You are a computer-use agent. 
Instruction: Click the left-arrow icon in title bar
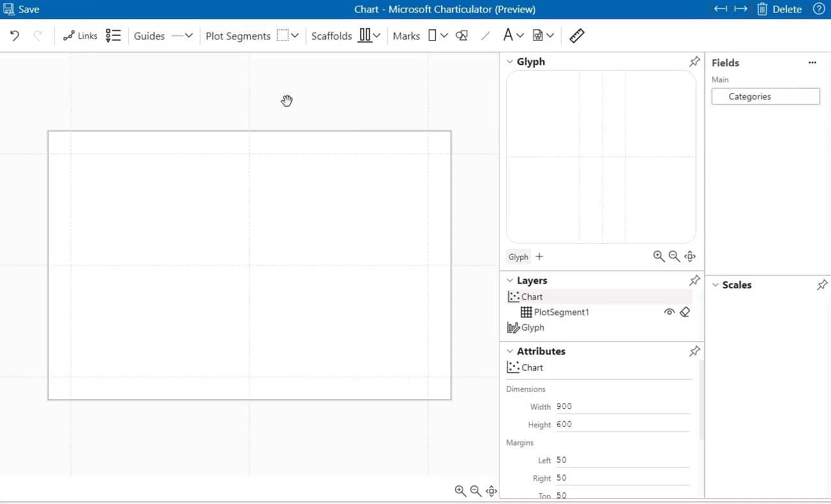coord(721,9)
